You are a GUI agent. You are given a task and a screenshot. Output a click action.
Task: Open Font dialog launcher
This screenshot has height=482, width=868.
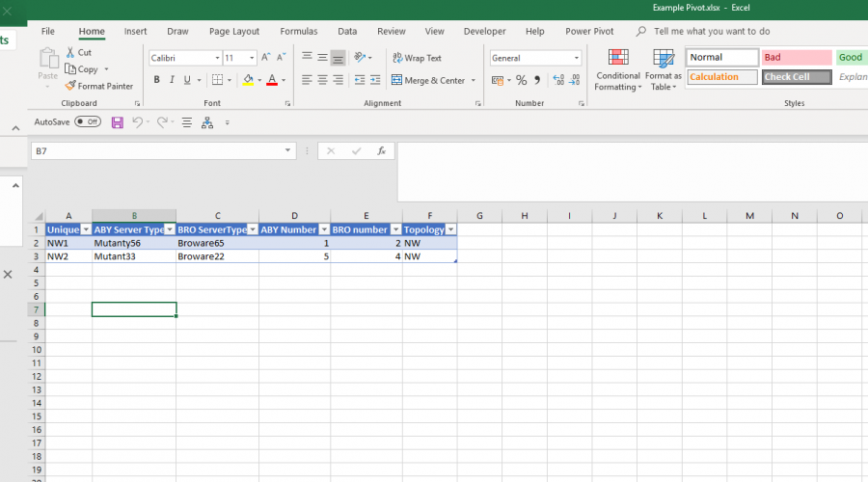pos(287,103)
